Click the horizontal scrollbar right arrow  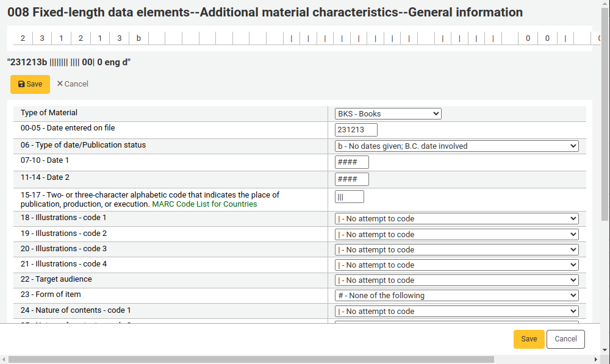click(595, 359)
